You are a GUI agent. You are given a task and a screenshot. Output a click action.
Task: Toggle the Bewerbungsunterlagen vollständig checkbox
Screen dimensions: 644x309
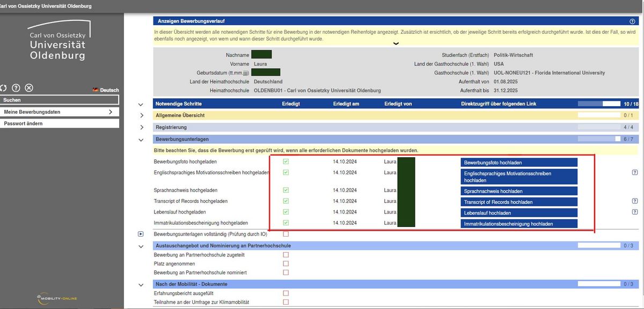pyautogui.click(x=286, y=234)
